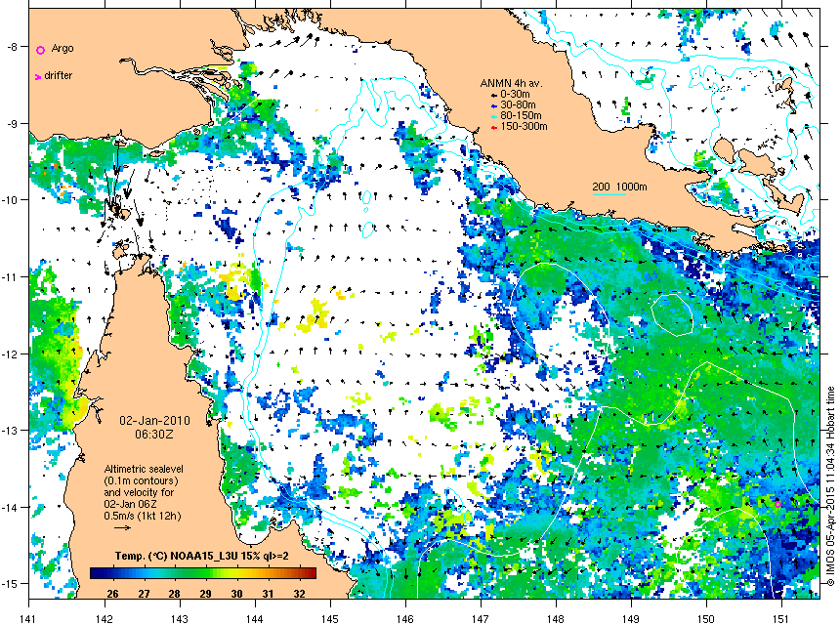Click the latitude label '-8'
Image resolution: width=840 pixels, height=625 pixels.
click(12, 47)
